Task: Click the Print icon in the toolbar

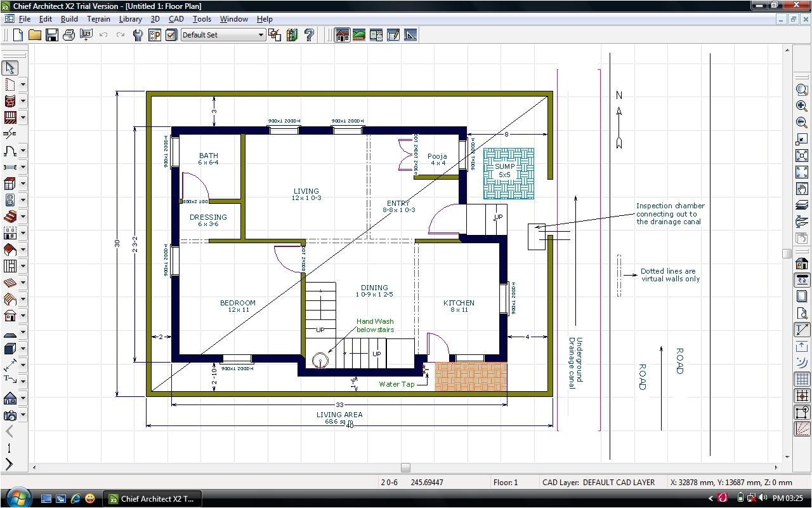Action: pos(69,34)
